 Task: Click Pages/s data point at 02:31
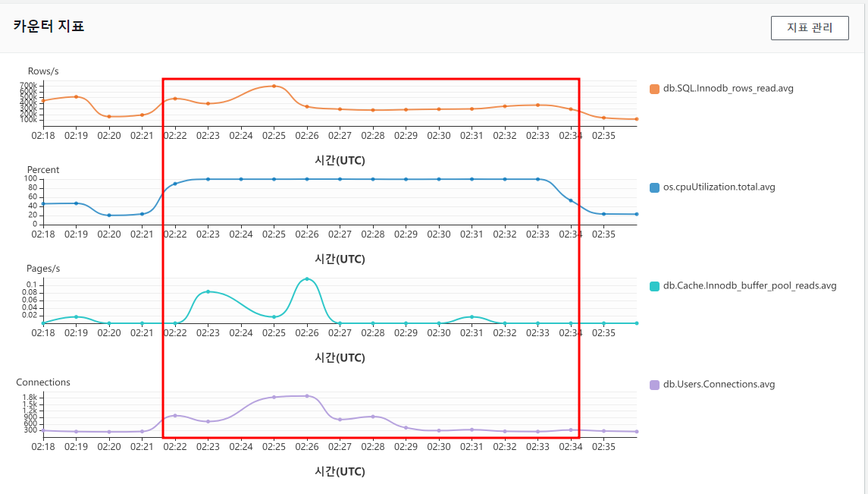[472, 316]
